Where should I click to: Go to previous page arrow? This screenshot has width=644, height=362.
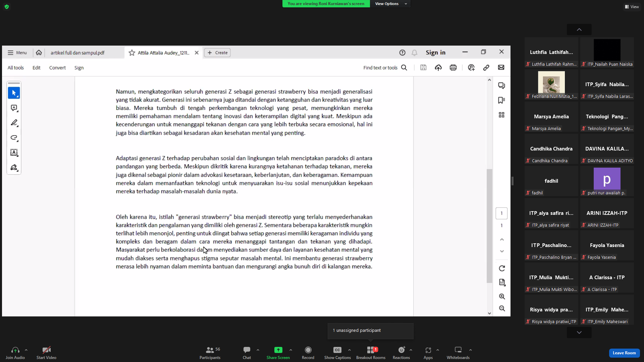tap(502, 239)
